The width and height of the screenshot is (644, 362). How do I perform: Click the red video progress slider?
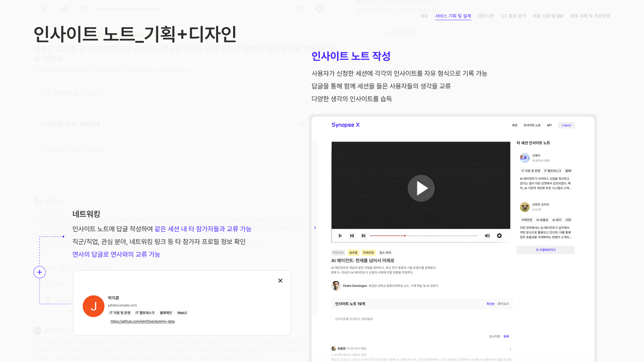(423, 236)
